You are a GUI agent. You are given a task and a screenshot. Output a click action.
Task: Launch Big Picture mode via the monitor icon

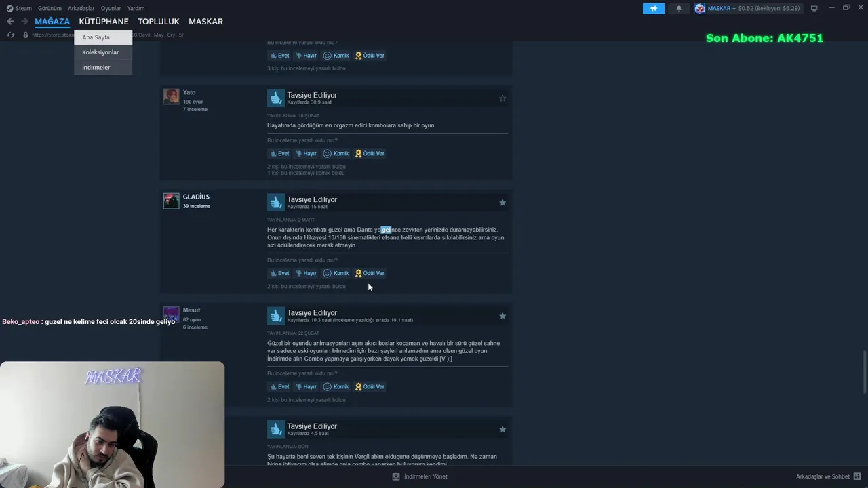(x=814, y=8)
